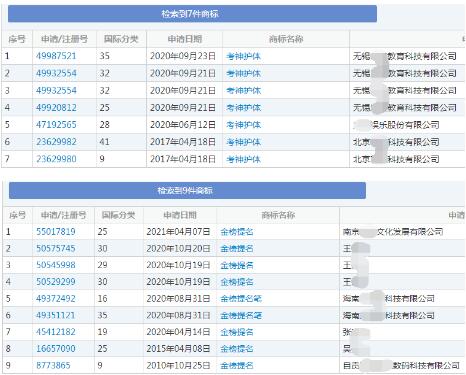Select the 娱乐股份有限公司 applicant in the 47192565 row

click(x=396, y=125)
